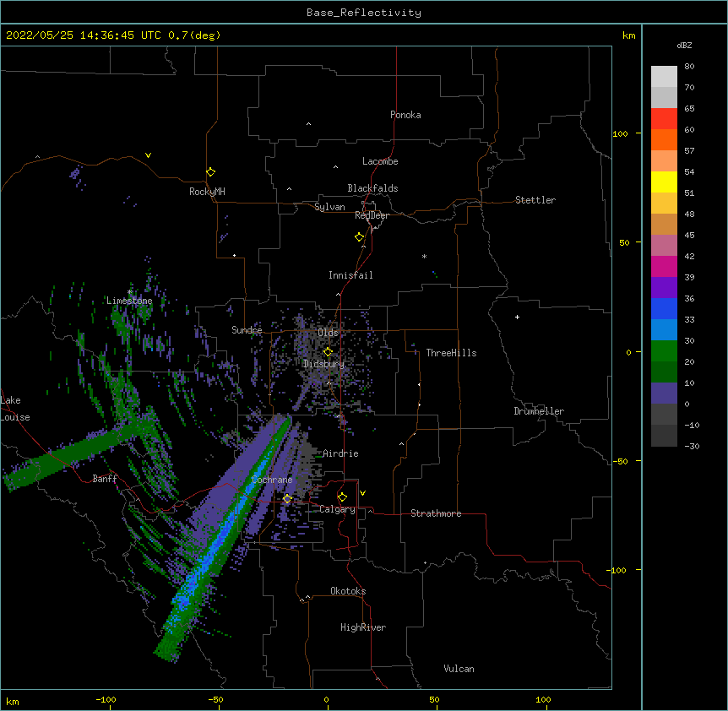This screenshot has width=728, height=711.
Task: Click the Drumheller city label
Action: pos(539,411)
